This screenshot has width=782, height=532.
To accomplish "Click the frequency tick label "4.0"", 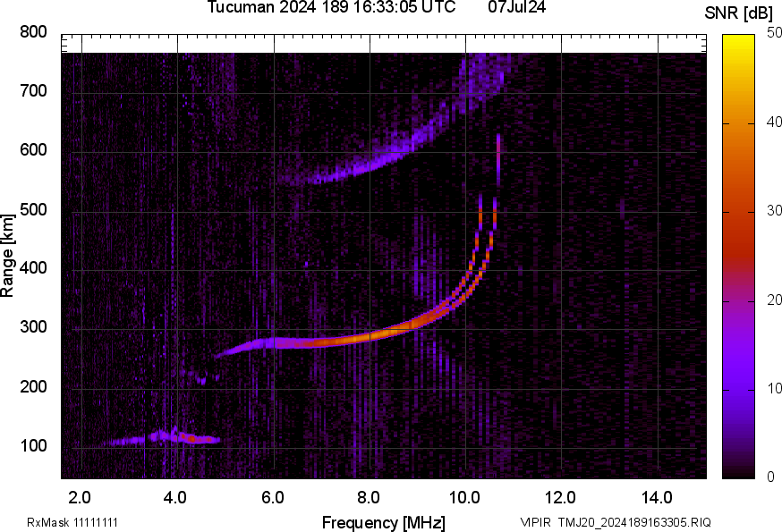I will pos(175,498).
